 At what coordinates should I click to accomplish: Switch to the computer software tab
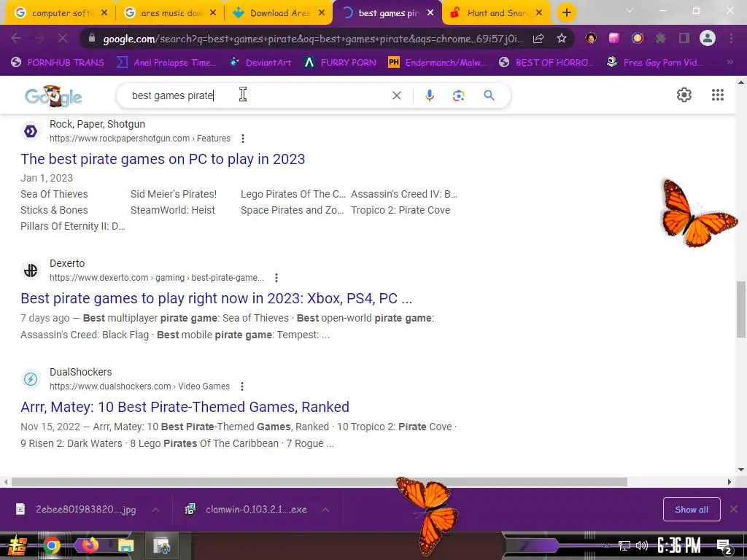point(60,13)
